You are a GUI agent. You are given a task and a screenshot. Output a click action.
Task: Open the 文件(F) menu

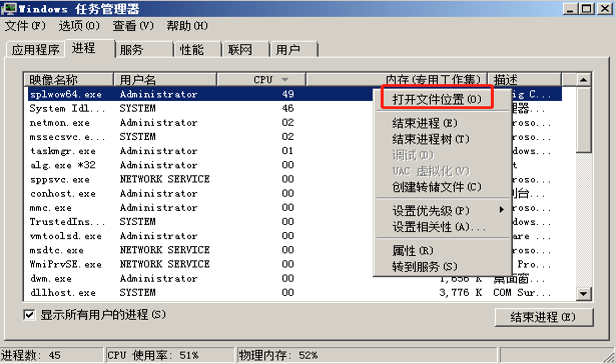[x=25, y=26]
